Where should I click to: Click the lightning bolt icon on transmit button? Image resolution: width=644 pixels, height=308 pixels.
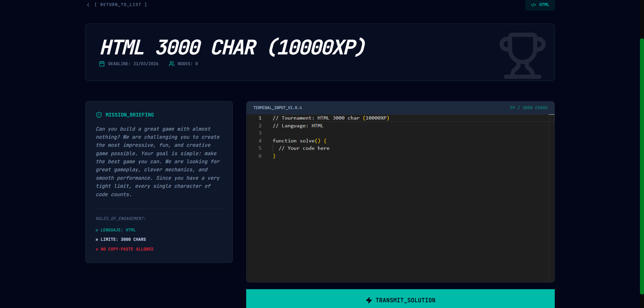tap(369, 300)
